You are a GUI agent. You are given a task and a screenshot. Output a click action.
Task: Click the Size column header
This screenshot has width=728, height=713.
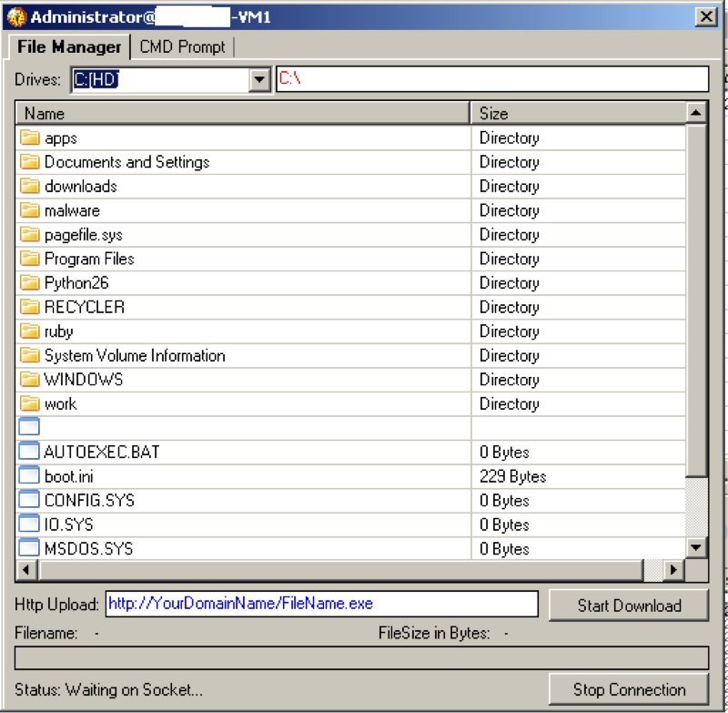tap(578, 113)
